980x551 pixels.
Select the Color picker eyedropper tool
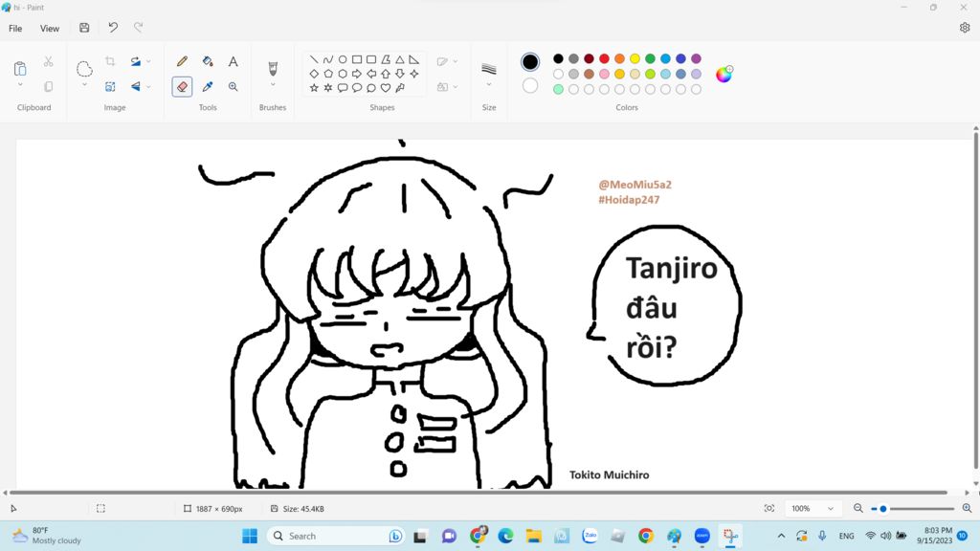(x=208, y=87)
